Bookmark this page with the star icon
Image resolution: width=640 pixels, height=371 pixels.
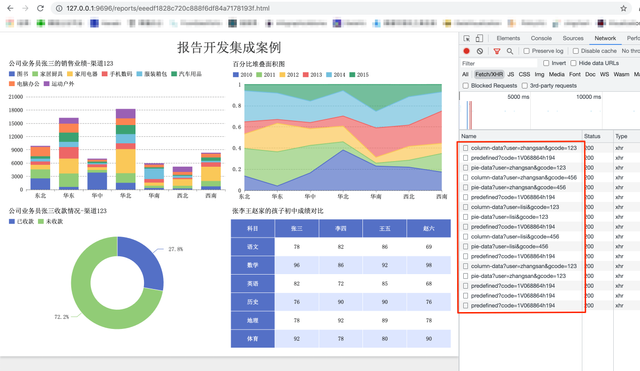coord(623,8)
